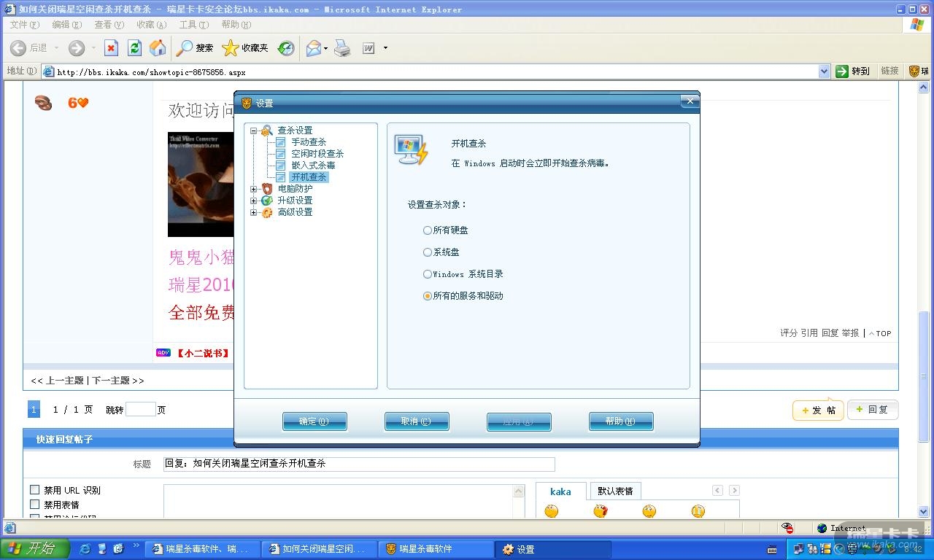The height and width of the screenshot is (560, 934).
Task: Open the 帮助(H) menu
Action: [236, 25]
